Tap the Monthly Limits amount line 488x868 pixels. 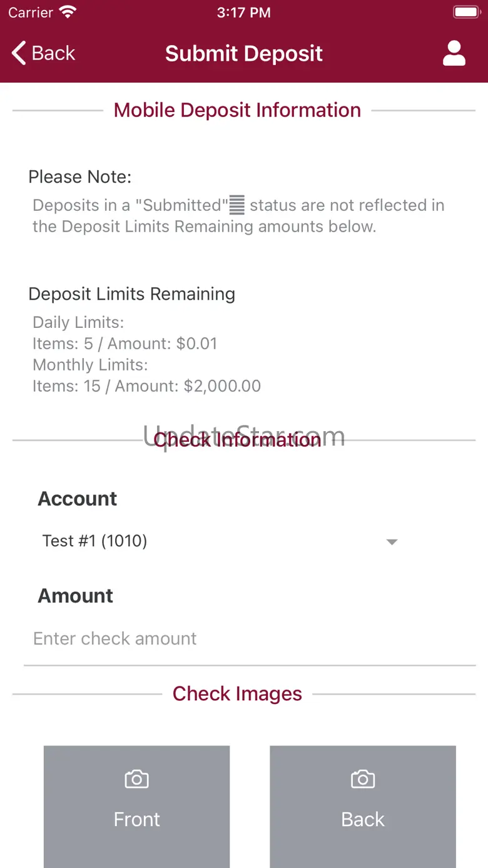[x=146, y=386]
